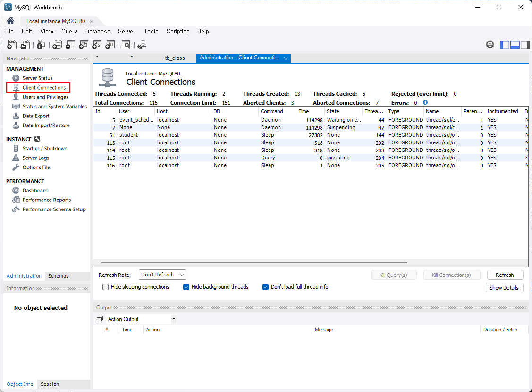The image size is (532, 392).
Task: Search table data toolbar icon
Action: pyautogui.click(x=126, y=44)
